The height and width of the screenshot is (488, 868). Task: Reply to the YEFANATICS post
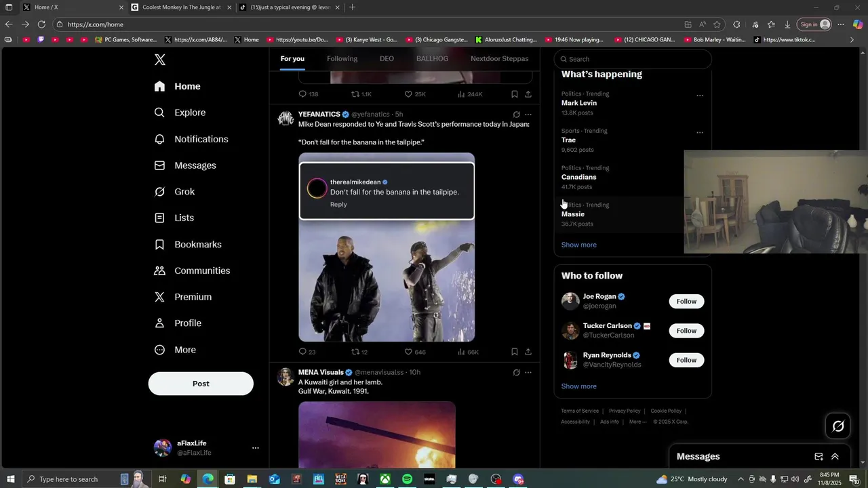(307, 352)
